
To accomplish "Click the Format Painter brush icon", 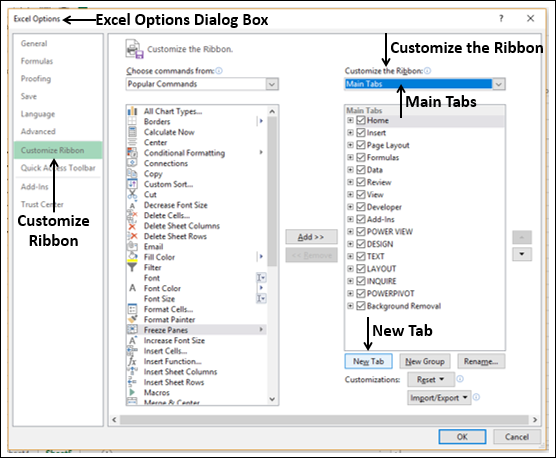I will pos(132,320).
